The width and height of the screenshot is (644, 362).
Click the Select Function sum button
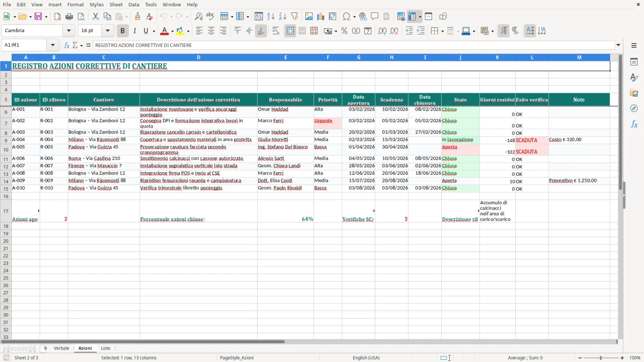tap(75, 45)
